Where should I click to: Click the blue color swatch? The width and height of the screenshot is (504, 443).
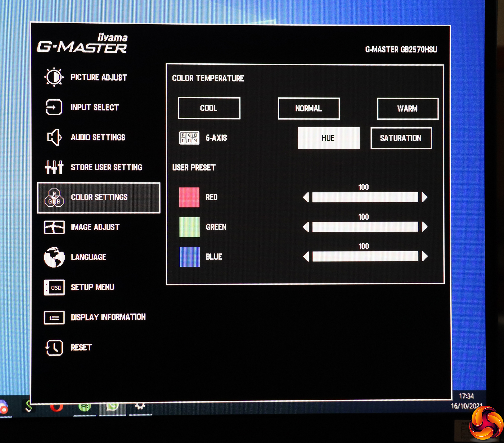(x=189, y=257)
